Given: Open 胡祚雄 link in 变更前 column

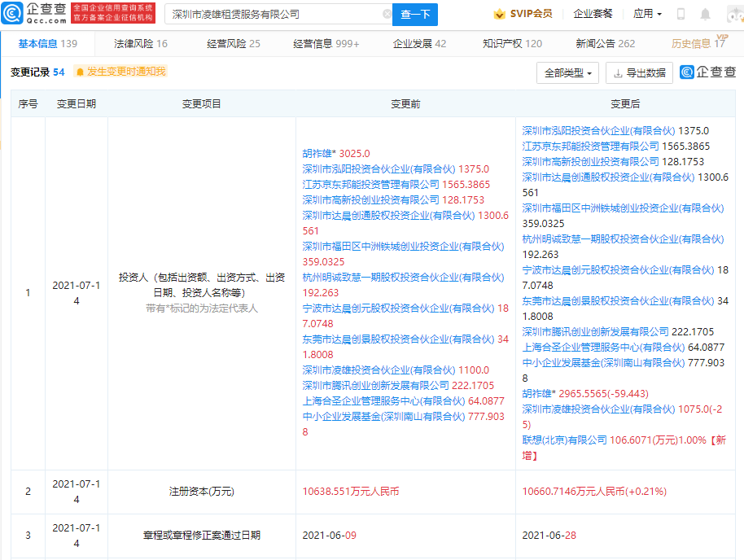Looking at the screenshot, I should click(x=317, y=154).
